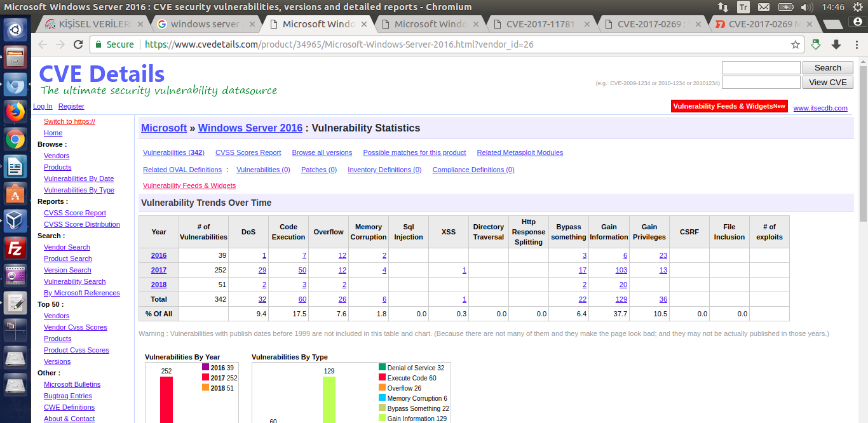Screen dimensions: 868x423
Task: Launch the Text Editor from the dock
Action: pyautogui.click(x=15, y=303)
